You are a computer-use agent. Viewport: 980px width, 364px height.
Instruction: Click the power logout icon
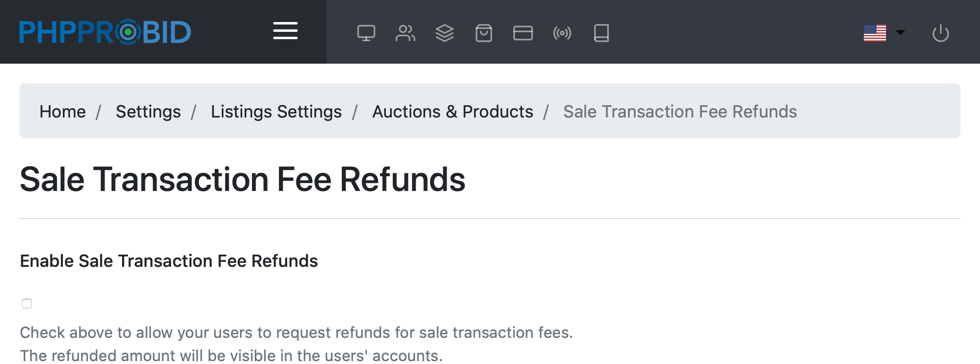point(940,33)
